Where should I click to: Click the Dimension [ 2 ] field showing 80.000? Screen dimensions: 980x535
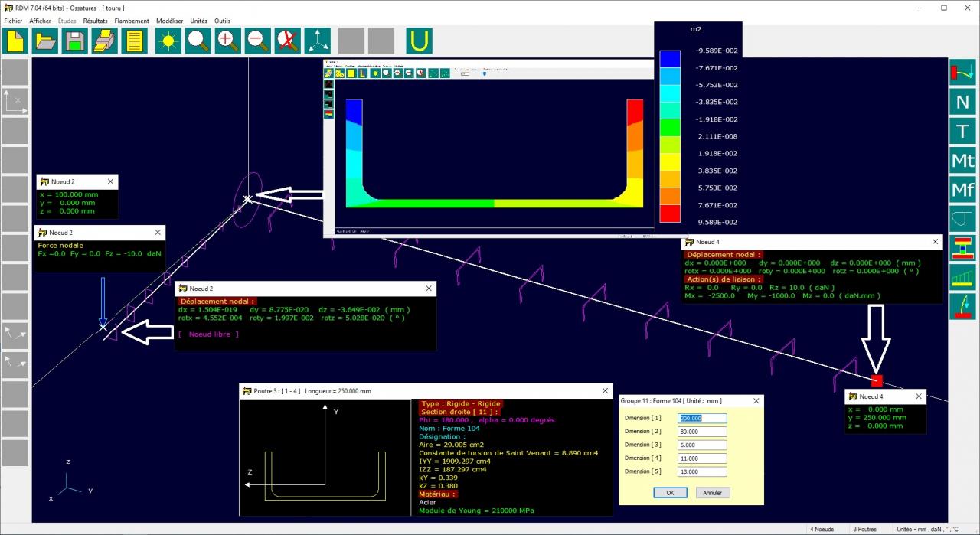702,432
